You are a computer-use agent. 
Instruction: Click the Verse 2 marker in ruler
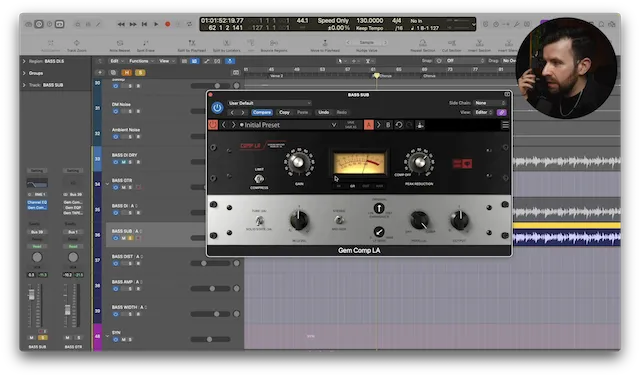276,76
